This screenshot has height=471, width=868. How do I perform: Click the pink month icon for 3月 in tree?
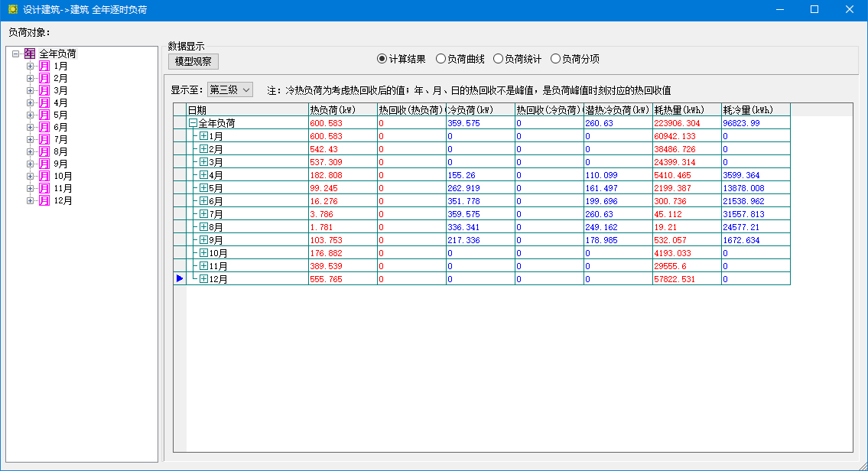coord(44,91)
